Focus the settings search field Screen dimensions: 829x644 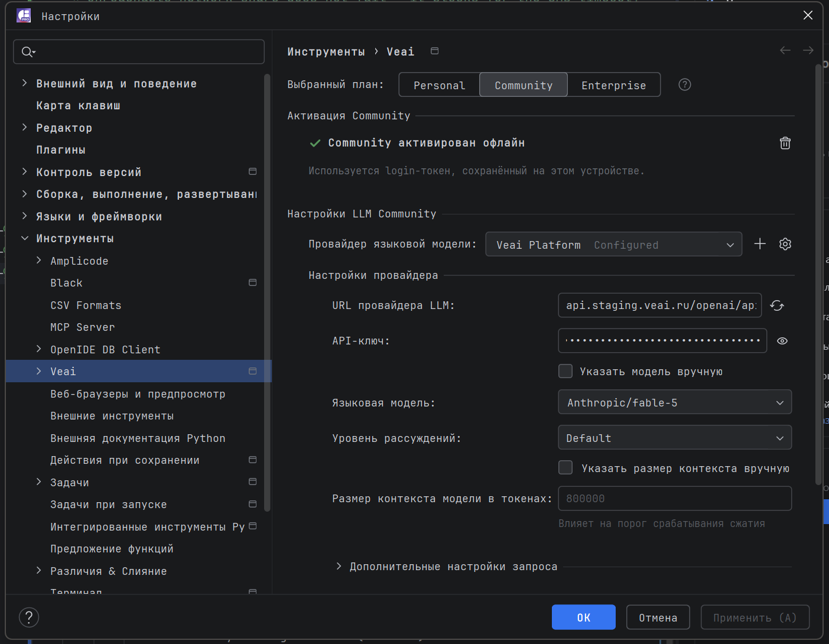coord(139,52)
